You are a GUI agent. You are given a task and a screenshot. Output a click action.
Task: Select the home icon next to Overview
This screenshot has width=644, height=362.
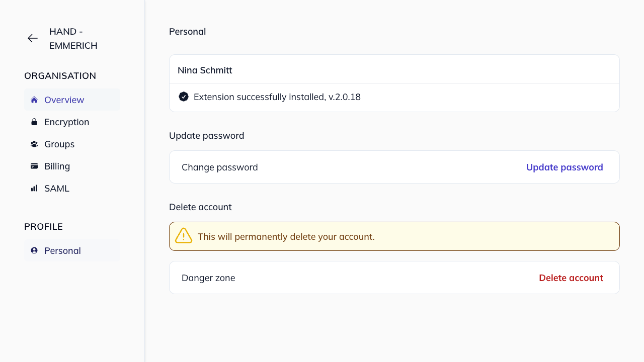pos(34,100)
